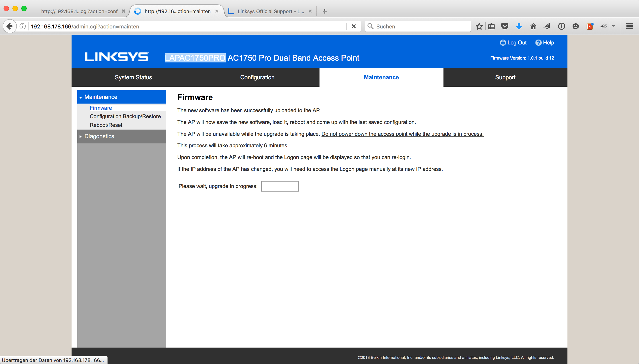
Task: Click the upgrade progress bar
Action: [x=280, y=186]
